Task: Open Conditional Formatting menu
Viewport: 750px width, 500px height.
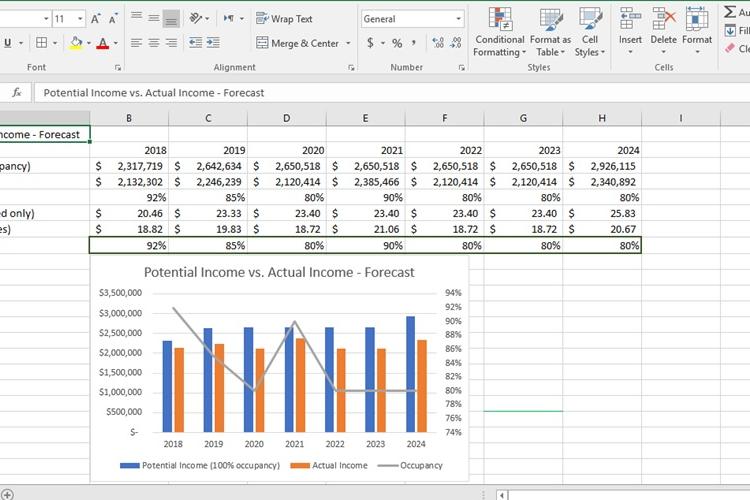Action: pyautogui.click(x=499, y=33)
